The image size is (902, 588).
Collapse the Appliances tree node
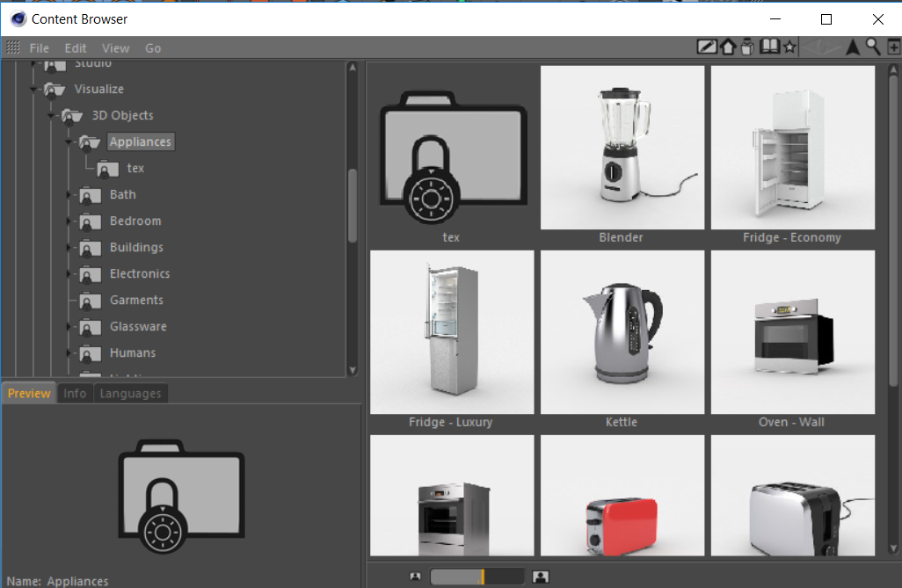click(x=69, y=142)
